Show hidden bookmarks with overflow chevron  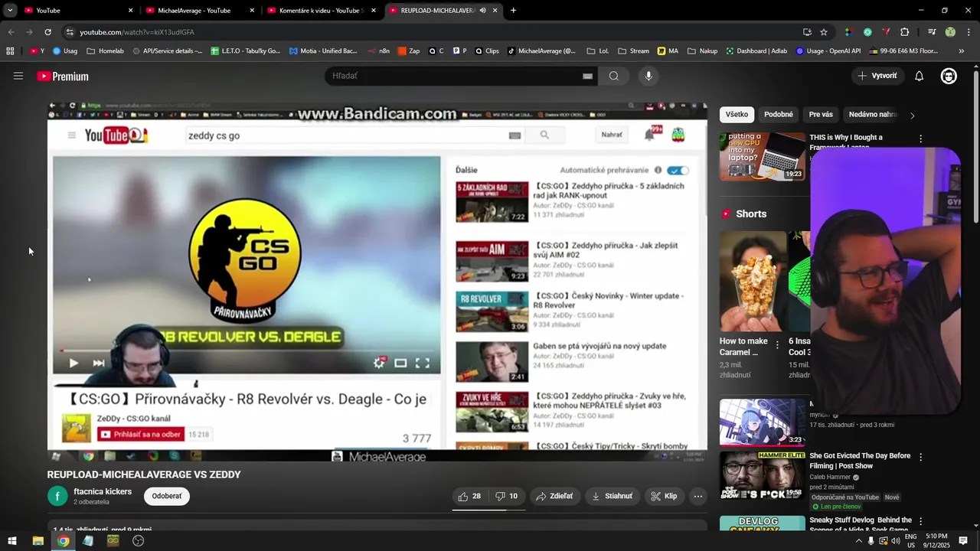point(962,51)
